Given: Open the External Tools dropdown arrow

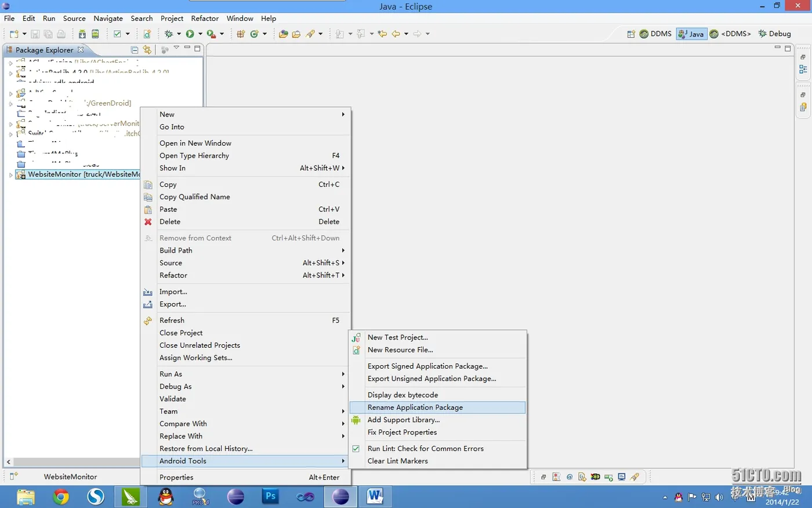Looking at the screenshot, I should pyautogui.click(x=222, y=34).
